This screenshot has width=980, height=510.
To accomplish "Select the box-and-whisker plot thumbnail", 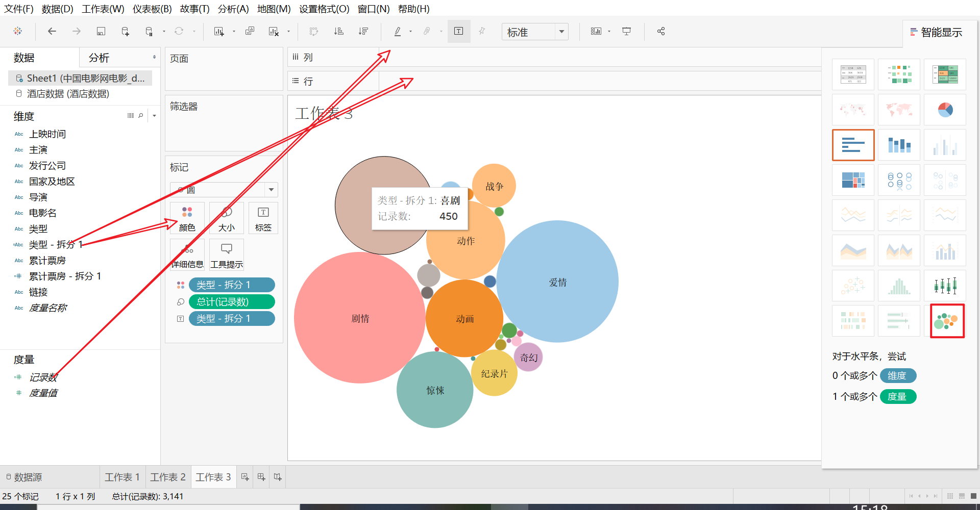I will (x=945, y=286).
